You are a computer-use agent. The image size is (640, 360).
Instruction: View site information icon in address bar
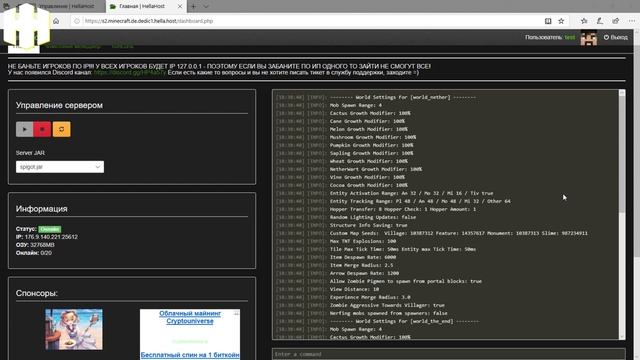(77, 21)
